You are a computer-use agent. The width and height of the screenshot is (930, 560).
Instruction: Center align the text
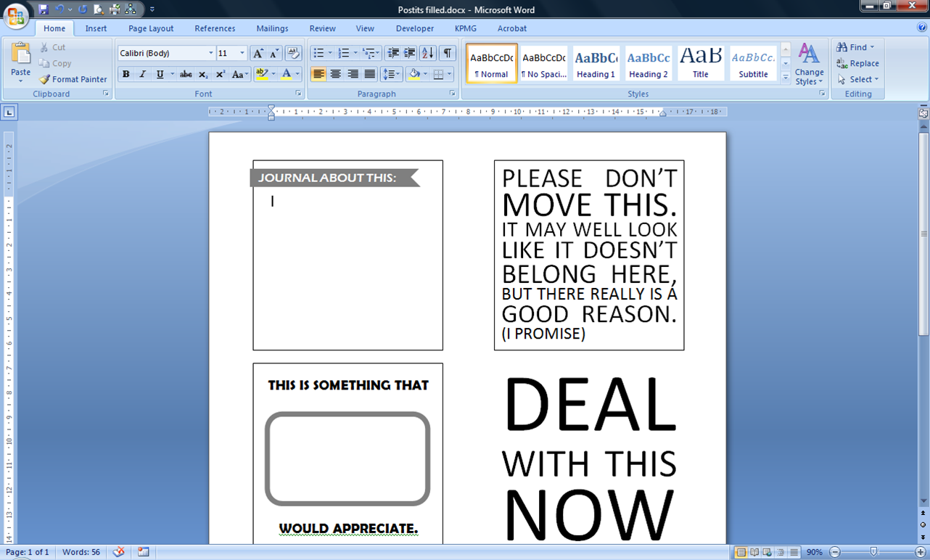pyautogui.click(x=335, y=74)
